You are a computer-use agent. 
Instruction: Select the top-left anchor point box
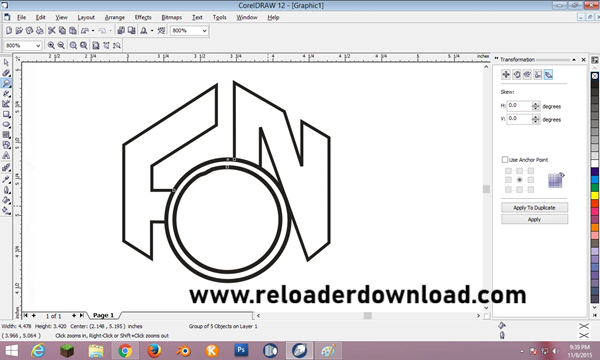tap(508, 171)
